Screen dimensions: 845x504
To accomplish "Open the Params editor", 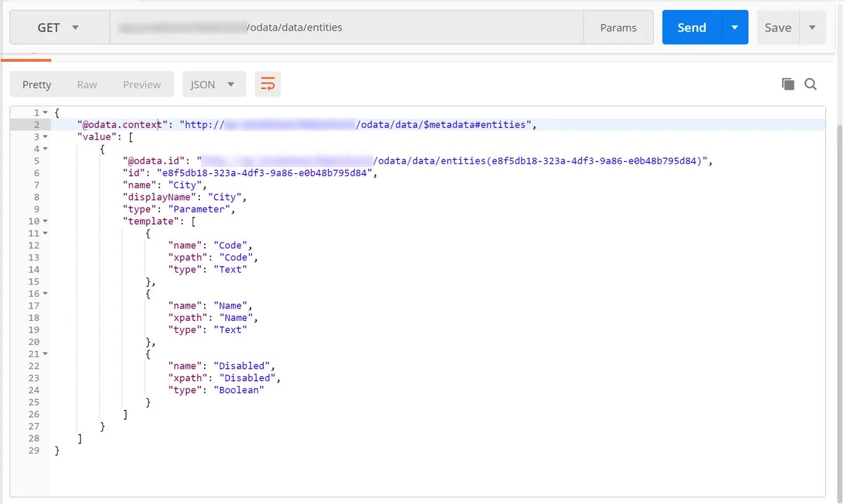I will tap(618, 27).
